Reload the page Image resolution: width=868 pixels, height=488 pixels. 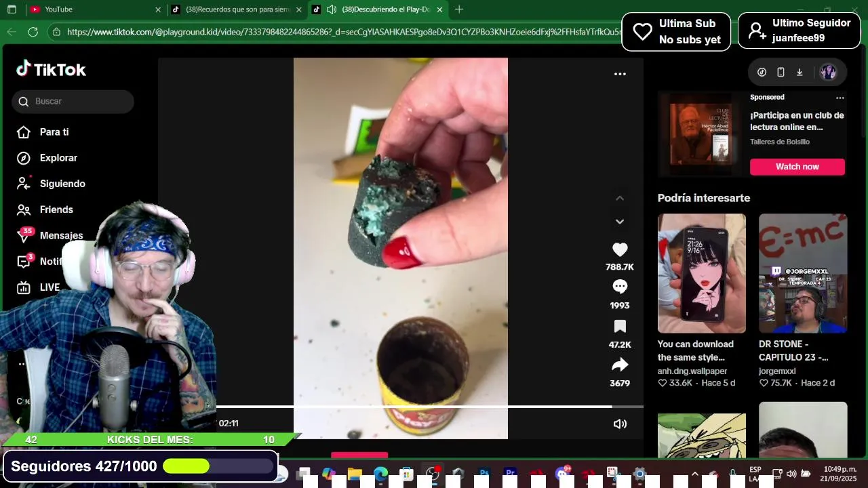click(x=33, y=32)
